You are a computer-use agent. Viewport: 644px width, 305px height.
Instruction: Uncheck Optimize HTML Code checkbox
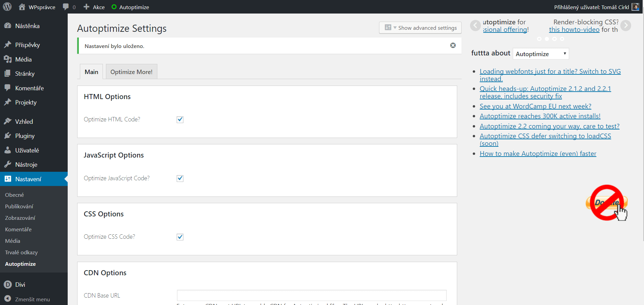point(180,119)
